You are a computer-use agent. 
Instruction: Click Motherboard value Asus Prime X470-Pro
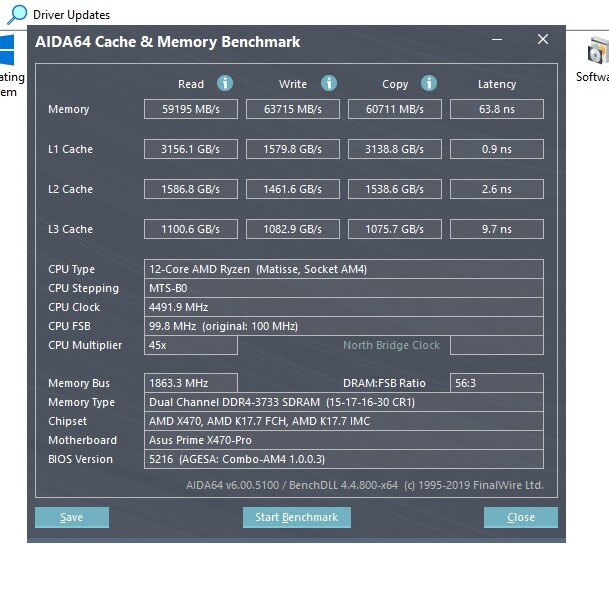[344, 440]
